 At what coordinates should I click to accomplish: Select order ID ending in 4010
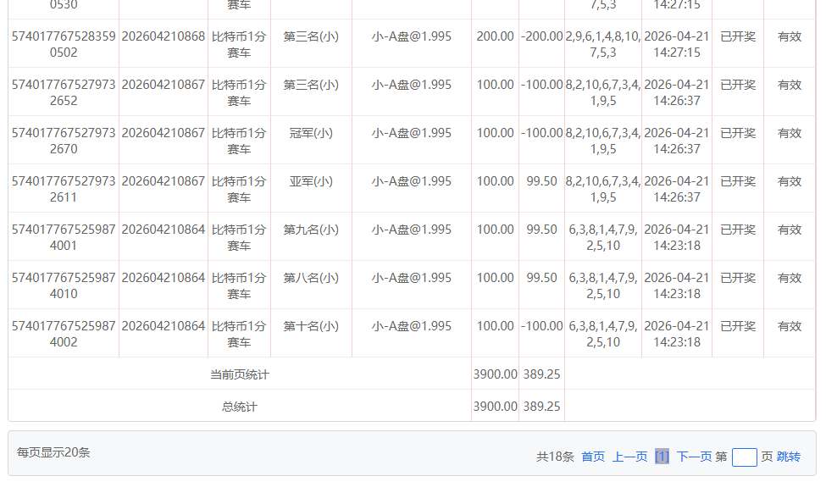coord(64,285)
